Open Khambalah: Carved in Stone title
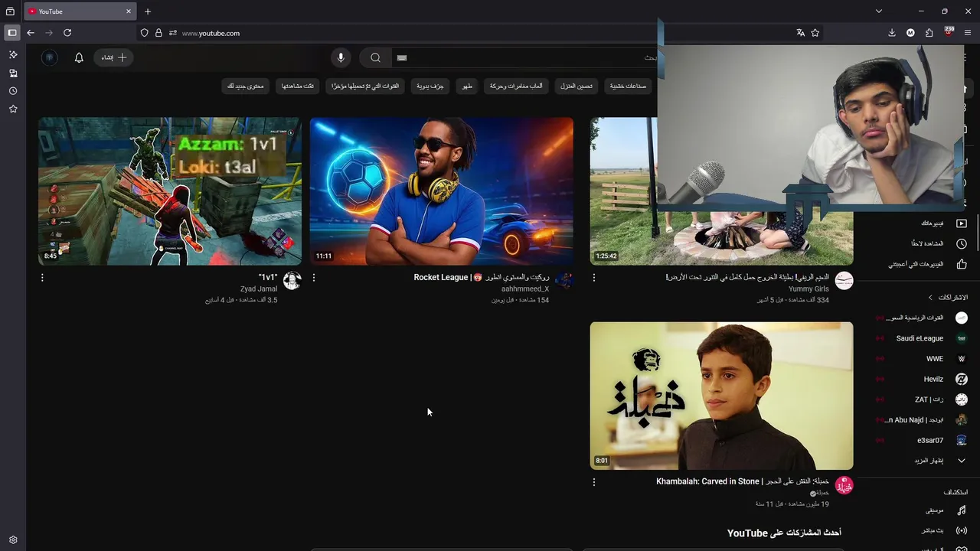The height and width of the screenshot is (551, 980). 743,481
